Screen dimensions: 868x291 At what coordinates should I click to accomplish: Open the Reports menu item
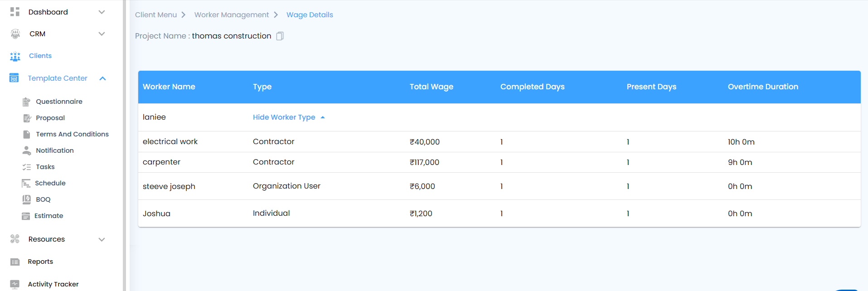(40, 262)
